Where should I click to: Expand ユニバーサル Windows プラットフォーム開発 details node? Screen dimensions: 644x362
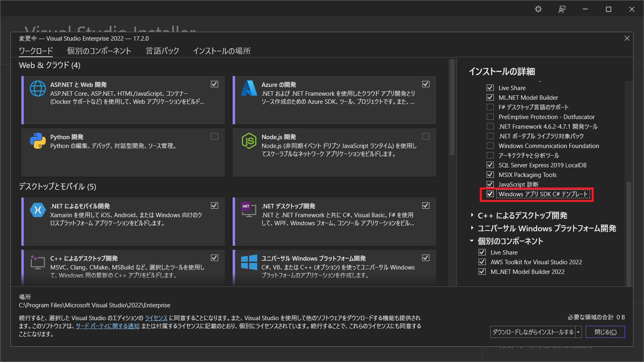(472, 228)
